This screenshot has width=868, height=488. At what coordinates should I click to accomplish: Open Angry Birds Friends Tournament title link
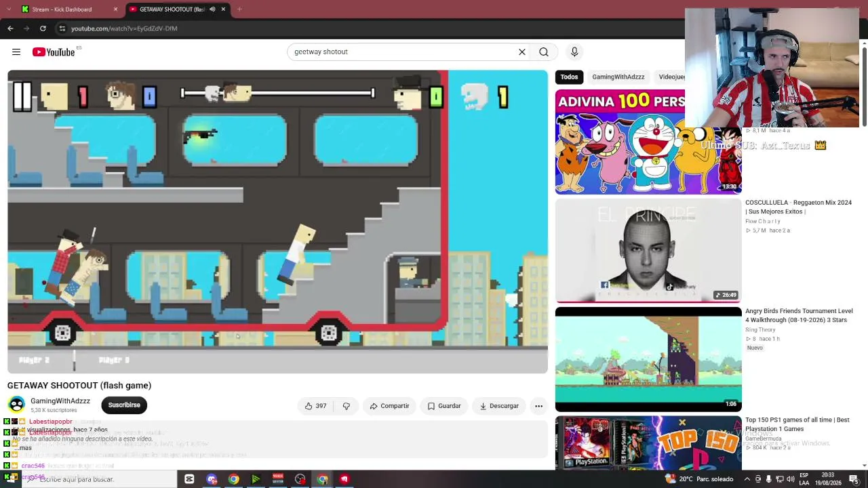tap(799, 316)
